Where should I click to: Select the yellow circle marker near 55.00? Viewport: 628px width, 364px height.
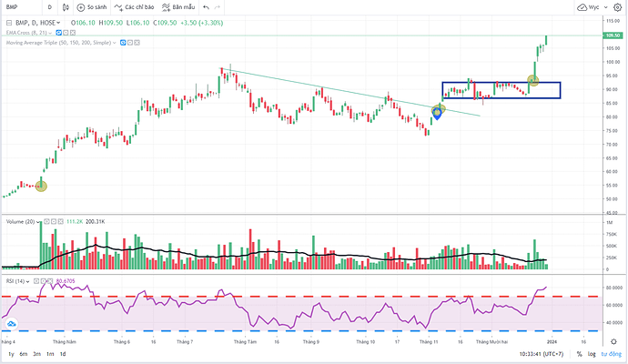tap(41, 186)
